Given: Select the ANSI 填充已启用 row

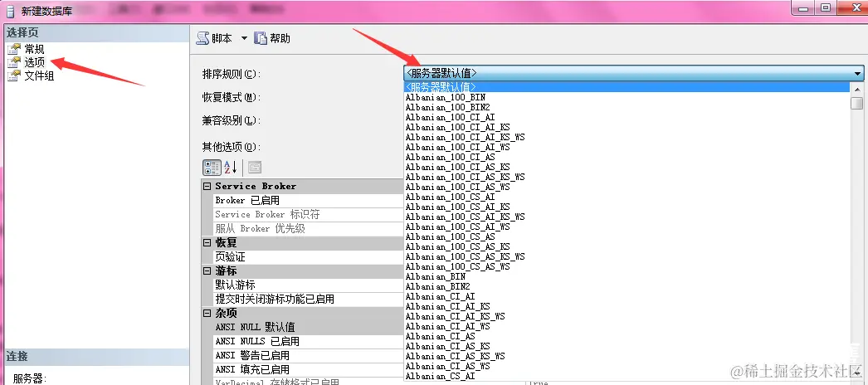Looking at the screenshot, I should [x=309, y=369].
